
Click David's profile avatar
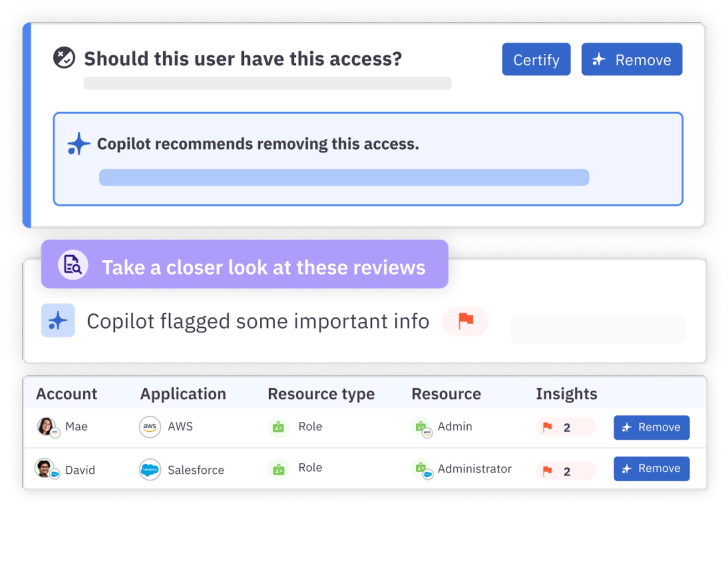click(45, 468)
